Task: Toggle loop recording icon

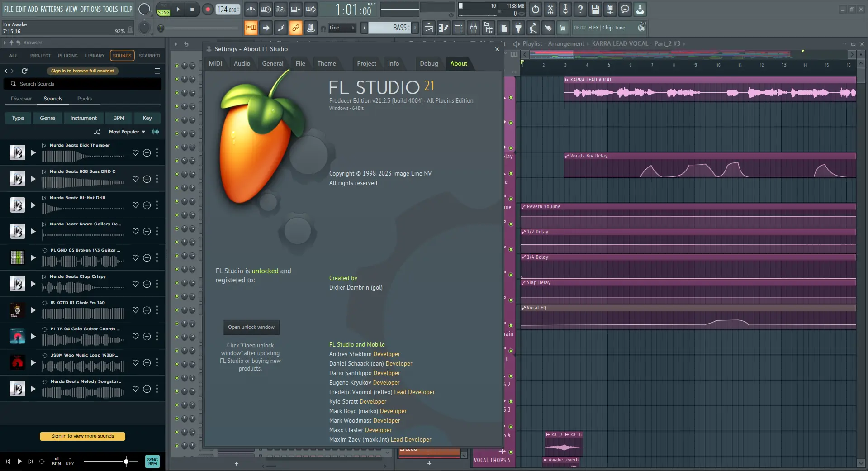Action: [x=311, y=9]
